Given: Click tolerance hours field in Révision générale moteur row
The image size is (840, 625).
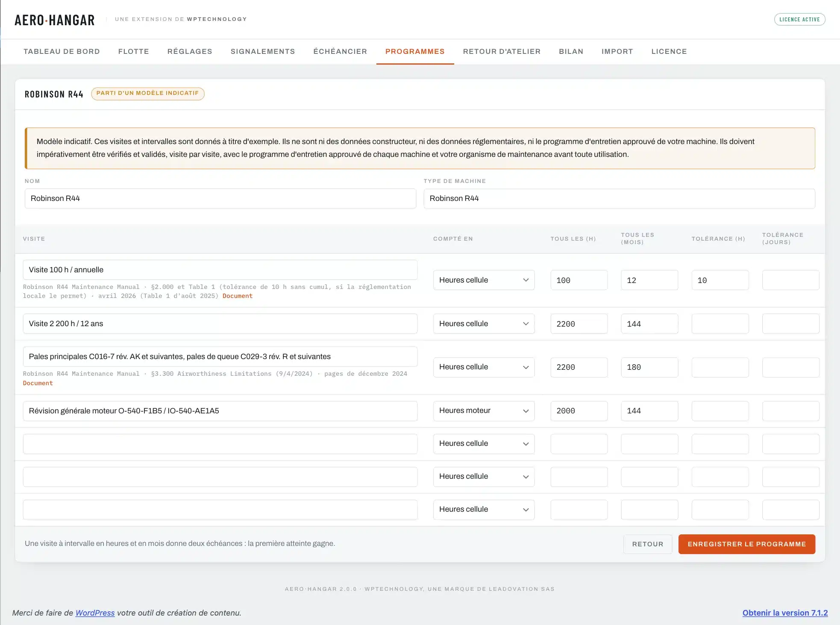Looking at the screenshot, I should pyautogui.click(x=720, y=411).
